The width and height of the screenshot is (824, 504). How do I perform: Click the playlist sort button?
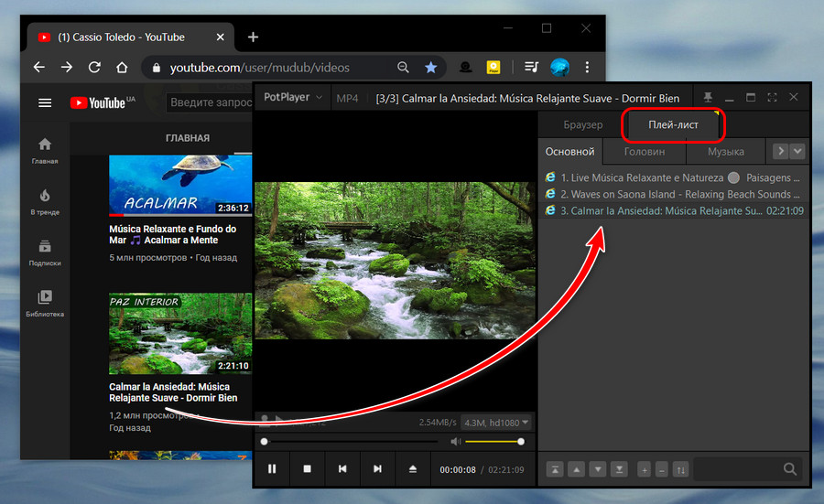point(680,469)
